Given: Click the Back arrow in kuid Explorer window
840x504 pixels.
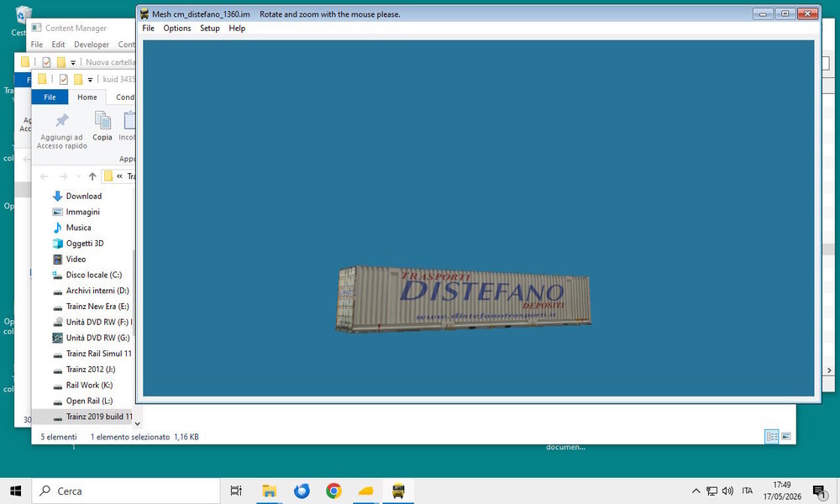Looking at the screenshot, I should coord(44,176).
